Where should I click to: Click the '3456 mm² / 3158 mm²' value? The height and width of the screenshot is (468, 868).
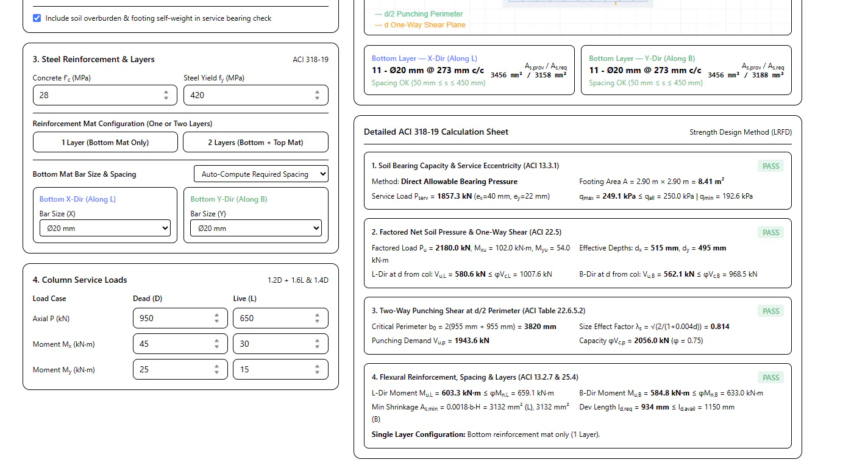pyautogui.click(x=528, y=75)
